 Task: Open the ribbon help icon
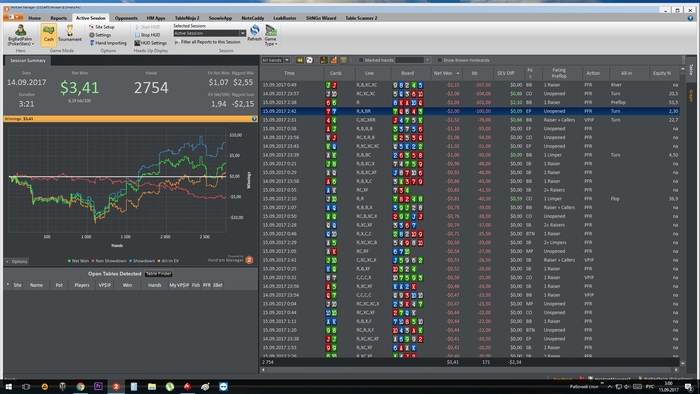point(690,18)
